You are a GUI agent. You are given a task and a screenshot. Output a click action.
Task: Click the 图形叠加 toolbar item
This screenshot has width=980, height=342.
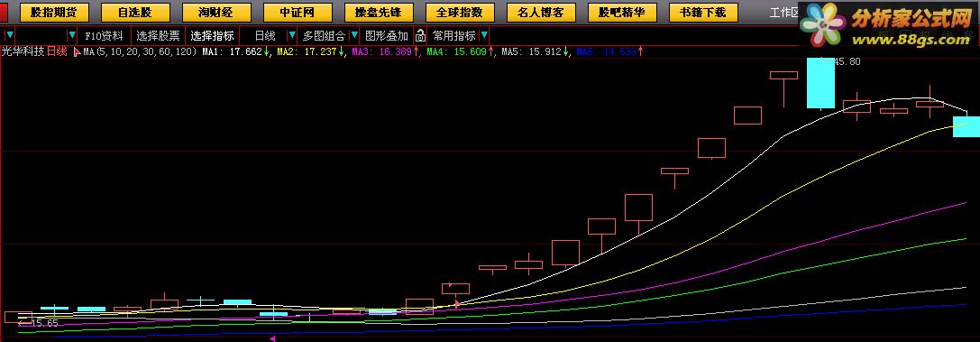click(387, 35)
